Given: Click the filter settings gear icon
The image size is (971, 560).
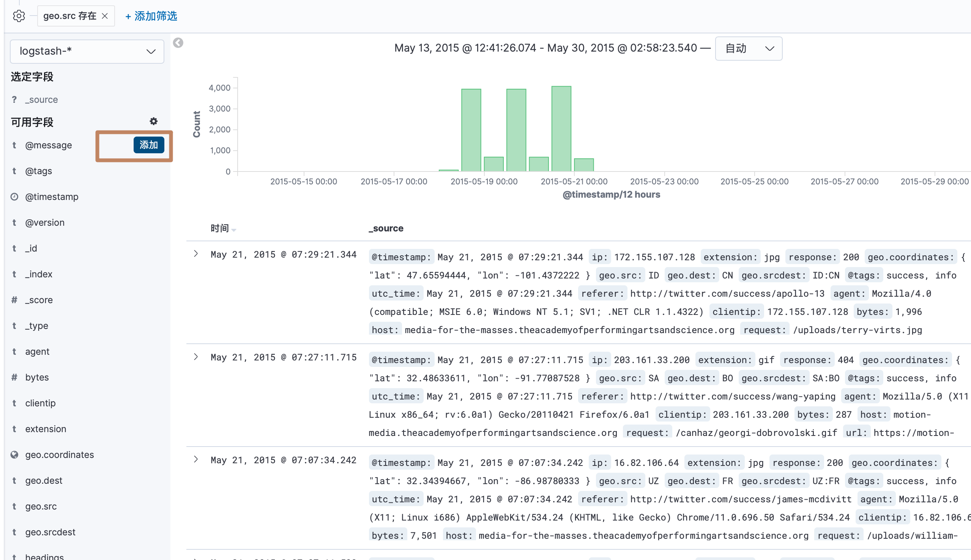Looking at the screenshot, I should tap(19, 16).
